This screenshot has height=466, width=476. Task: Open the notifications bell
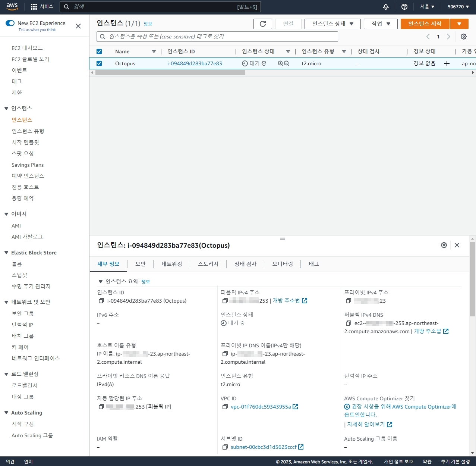386,7
